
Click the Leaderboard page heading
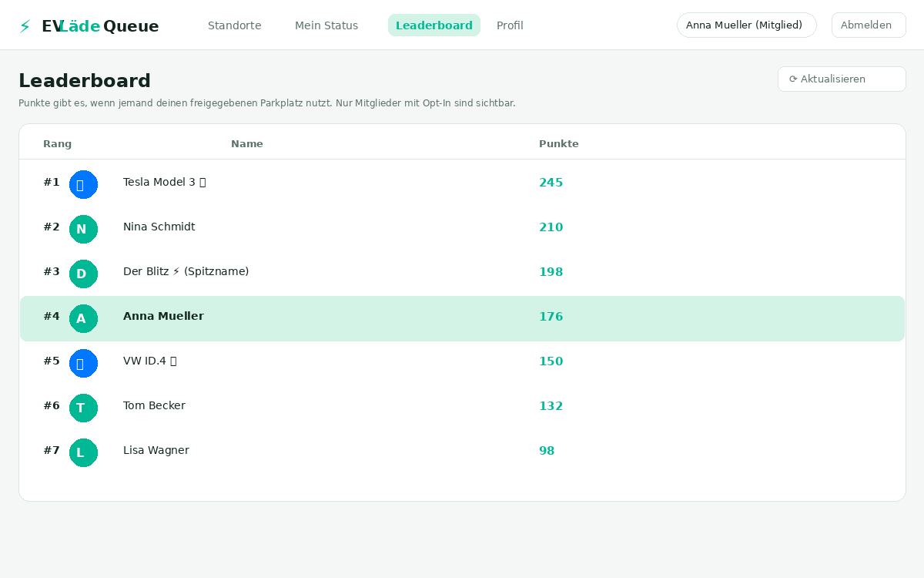(85, 80)
